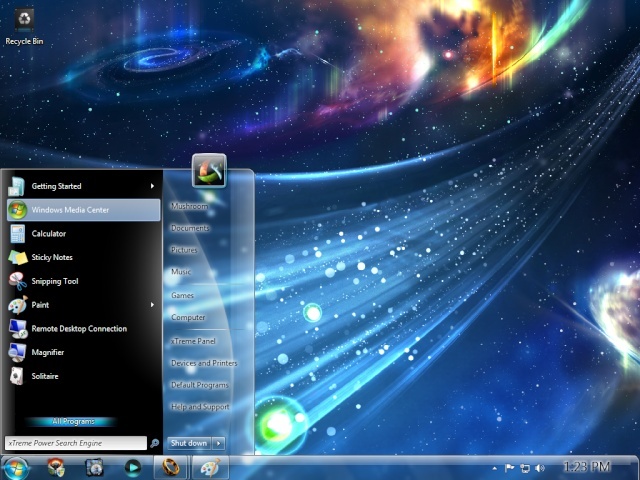The height and width of the screenshot is (480, 640).
Task: Click the user account picture
Action: click(209, 171)
